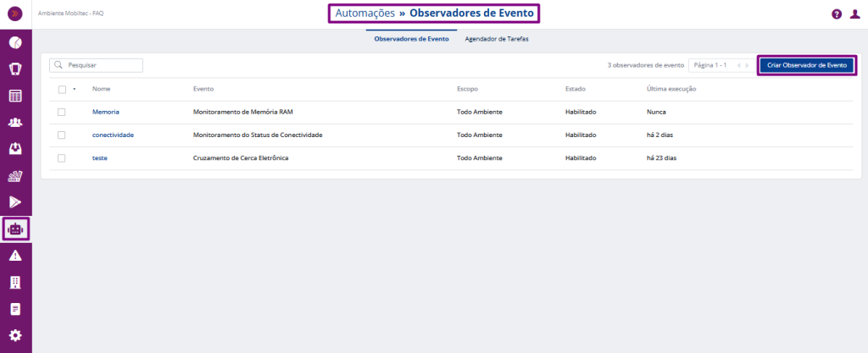Switch to Agendador de Tarefas tab
Image resolution: width=868 pixels, height=353 pixels.
[497, 39]
